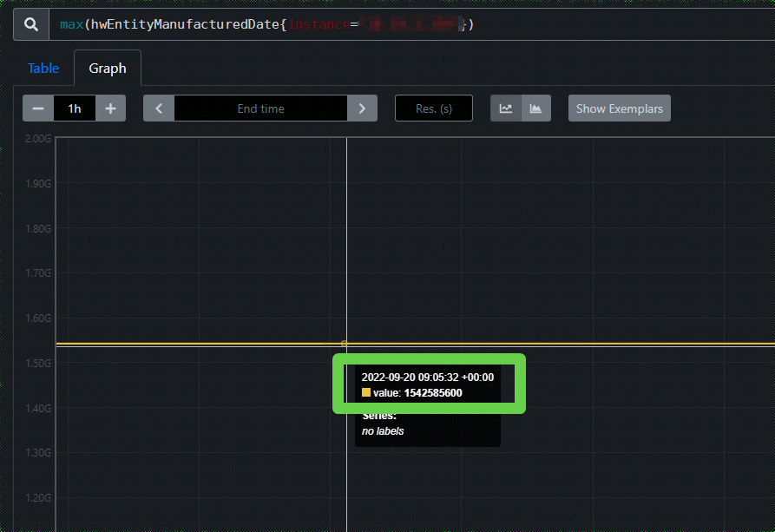Click the right chevron to shift end time forward
Image resolution: width=775 pixels, height=532 pixels.
point(362,108)
